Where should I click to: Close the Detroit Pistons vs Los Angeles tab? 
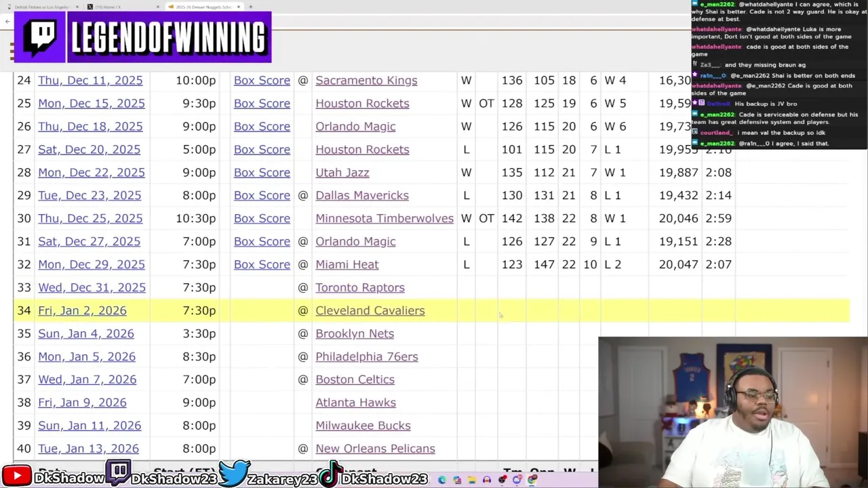coord(77,7)
